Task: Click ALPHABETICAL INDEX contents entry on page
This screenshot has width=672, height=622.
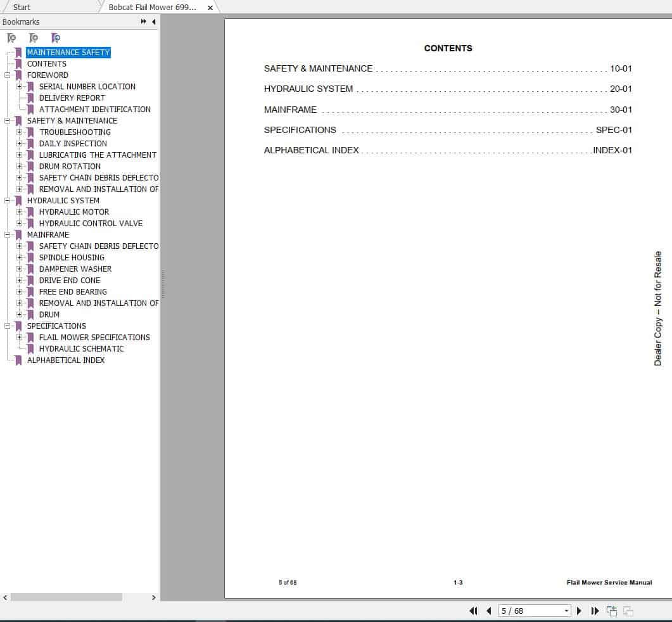Action: [448, 150]
